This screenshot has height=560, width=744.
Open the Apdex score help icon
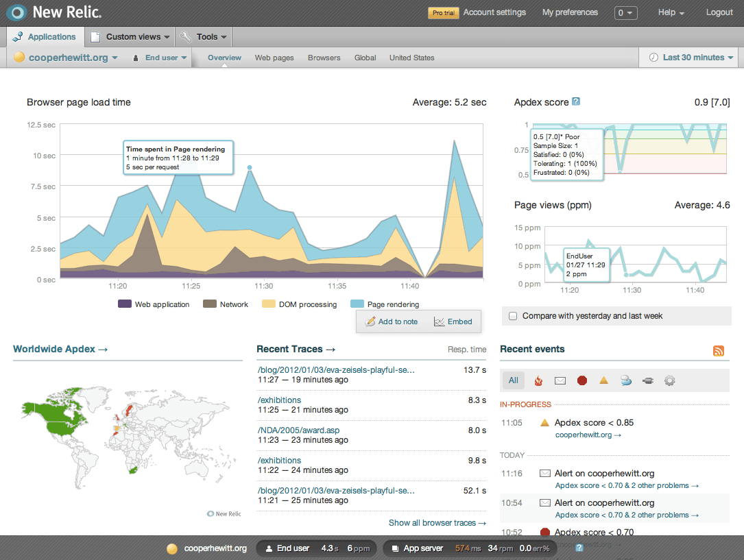click(x=576, y=101)
